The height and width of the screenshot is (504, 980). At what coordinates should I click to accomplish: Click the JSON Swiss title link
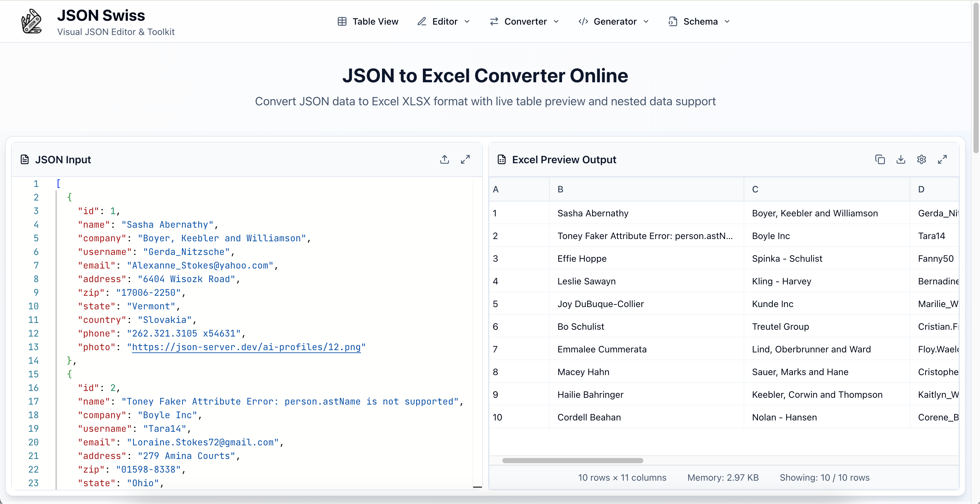pyautogui.click(x=101, y=16)
